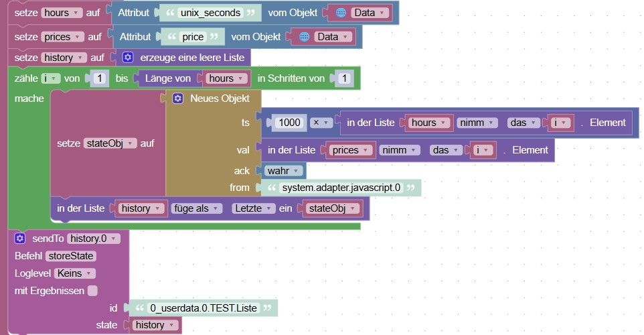Open the loop variable 'i' dropdown in zähle block
The width and height of the screenshot is (644, 335).
point(50,78)
